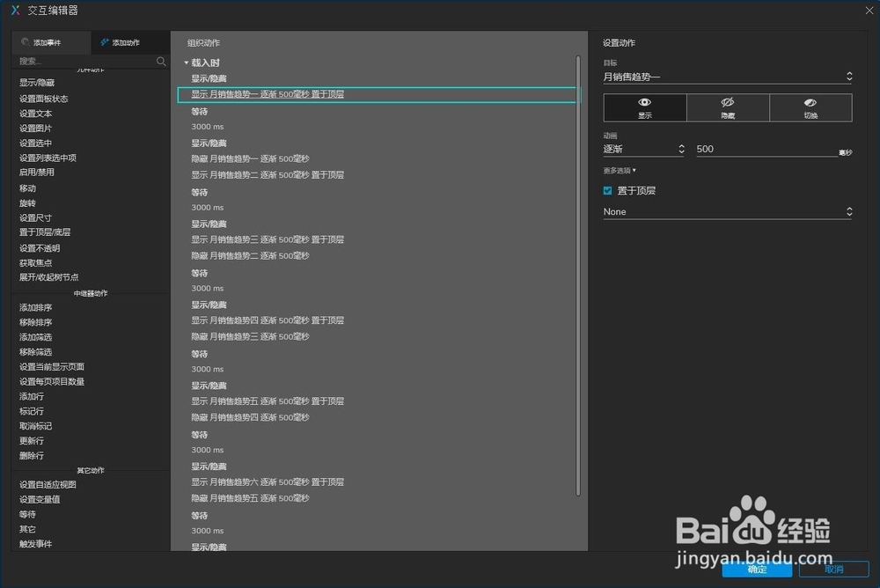Add the 等待 action in left list
The image size is (880, 588).
point(27,514)
